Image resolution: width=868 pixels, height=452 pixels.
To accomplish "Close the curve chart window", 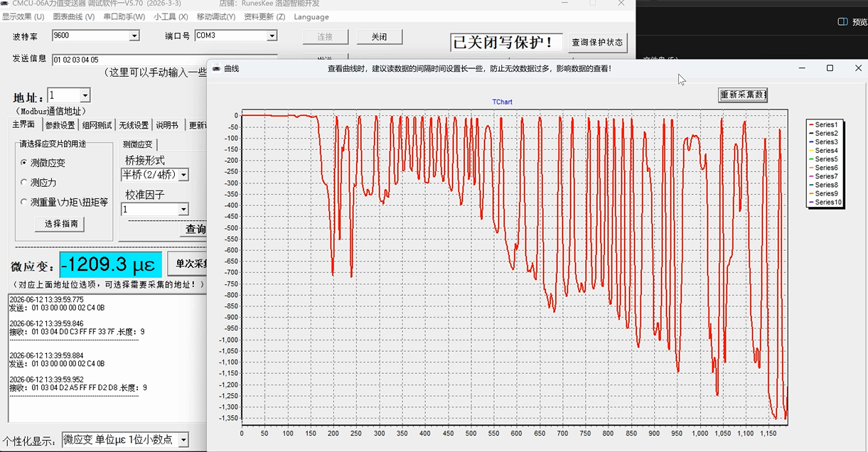I will coord(858,68).
